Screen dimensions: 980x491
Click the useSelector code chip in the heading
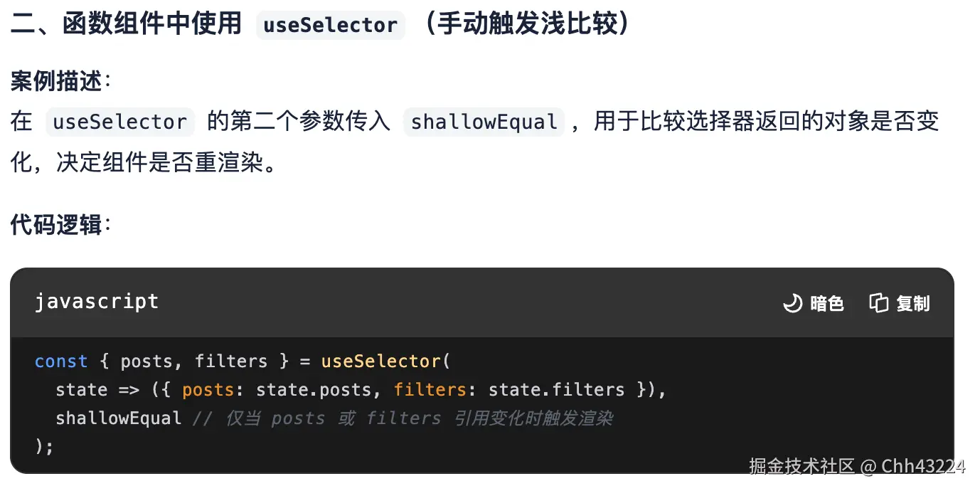[x=330, y=26]
